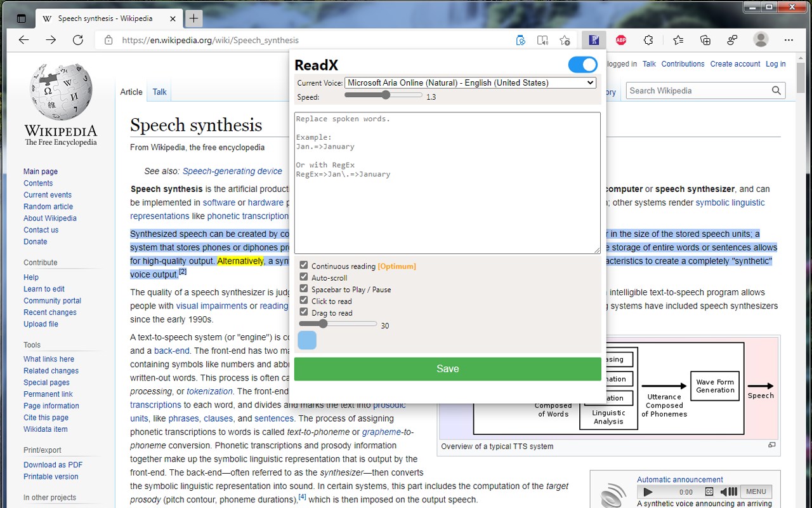View site information lock icon
The height and width of the screenshot is (508, 812).
coord(108,40)
